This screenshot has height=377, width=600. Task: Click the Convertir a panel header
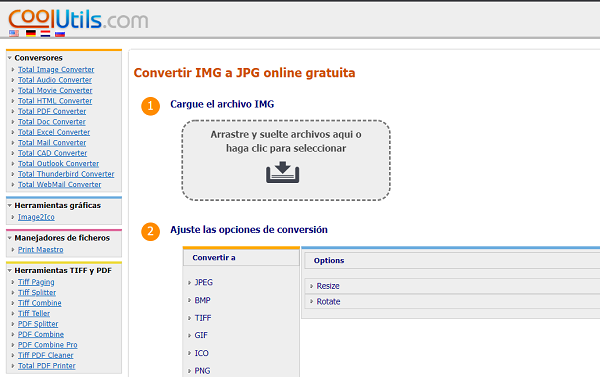pyautogui.click(x=241, y=258)
